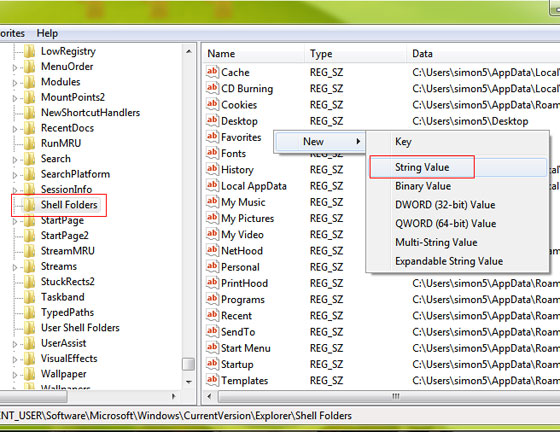This screenshot has width=560, height=432.
Task: Open the Help menu
Action: (47, 34)
